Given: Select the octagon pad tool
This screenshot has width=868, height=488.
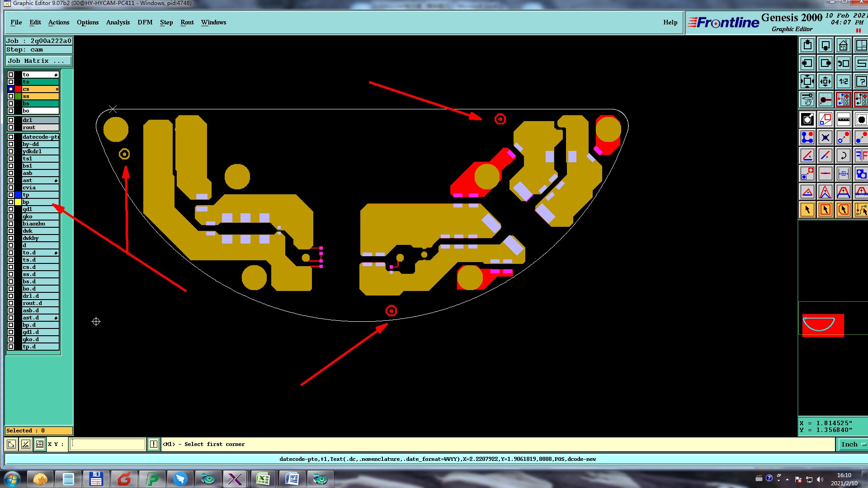Looking at the screenshot, I should (x=861, y=119).
